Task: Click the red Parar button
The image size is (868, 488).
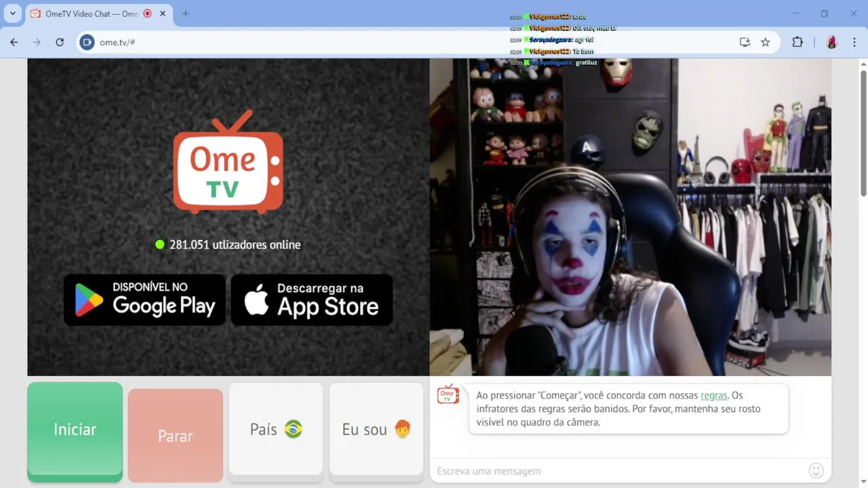Action: tap(175, 435)
